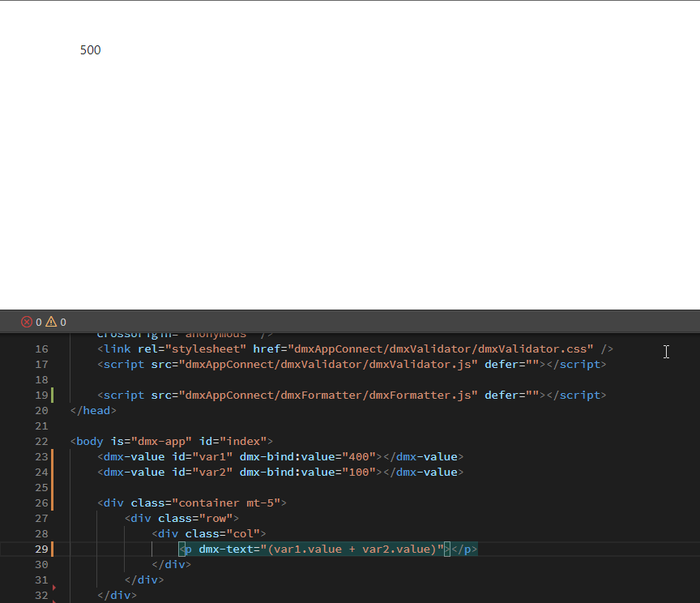700x603 pixels.
Task: Click the red error count icon
Action: (x=27, y=322)
